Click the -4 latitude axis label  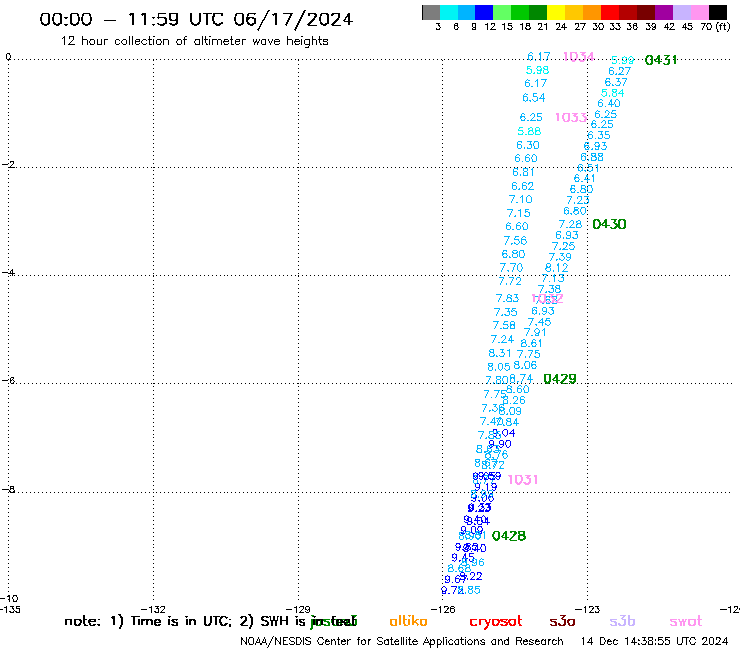pos(8,273)
